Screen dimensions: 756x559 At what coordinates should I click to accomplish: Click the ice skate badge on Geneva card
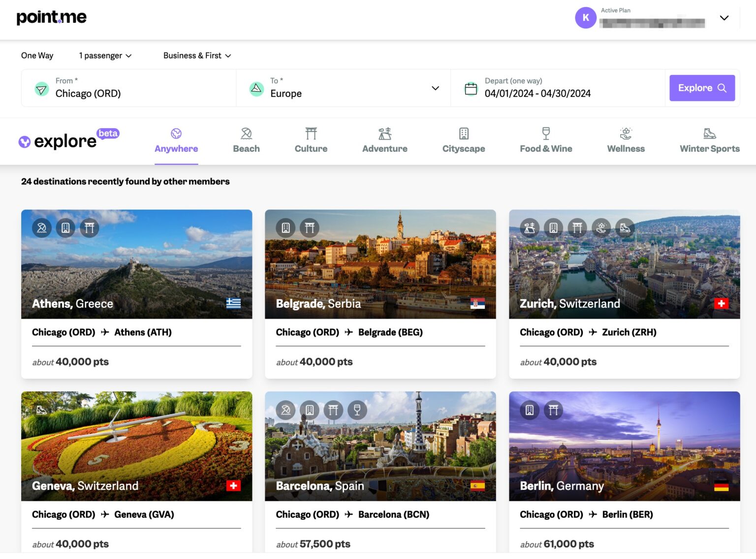42,409
